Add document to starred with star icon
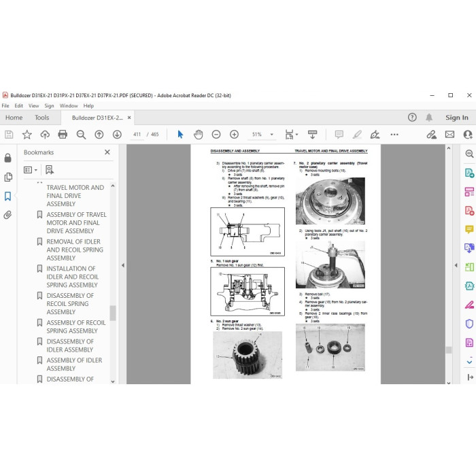This screenshot has height=476, width=476. coord(27,135)
